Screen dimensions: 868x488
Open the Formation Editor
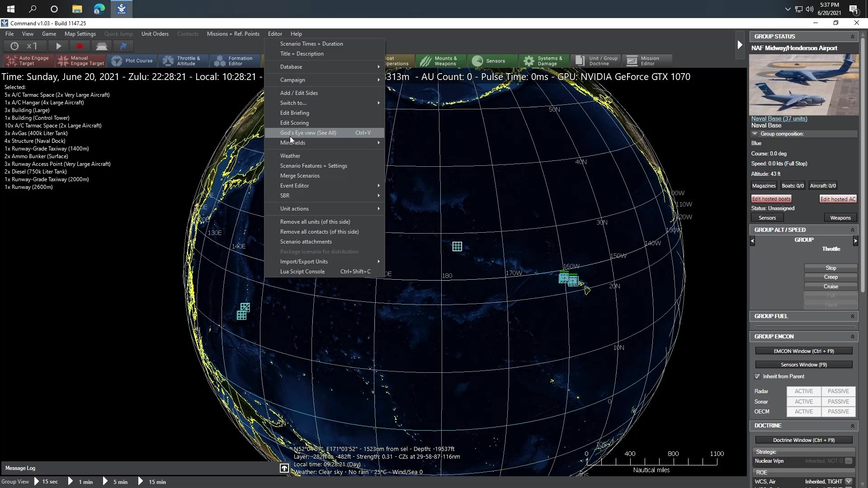point(236,61)
